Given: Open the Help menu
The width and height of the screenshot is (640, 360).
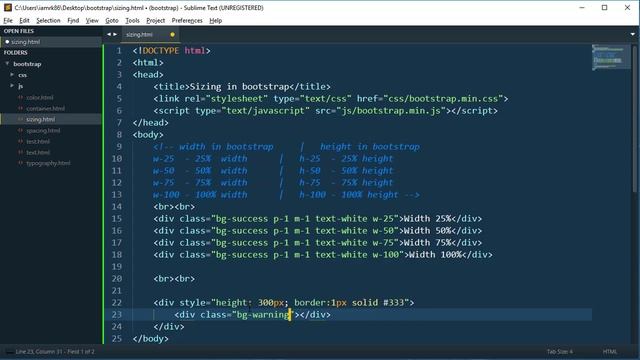Looking at the screenshot, I should [x=216, y=20].
